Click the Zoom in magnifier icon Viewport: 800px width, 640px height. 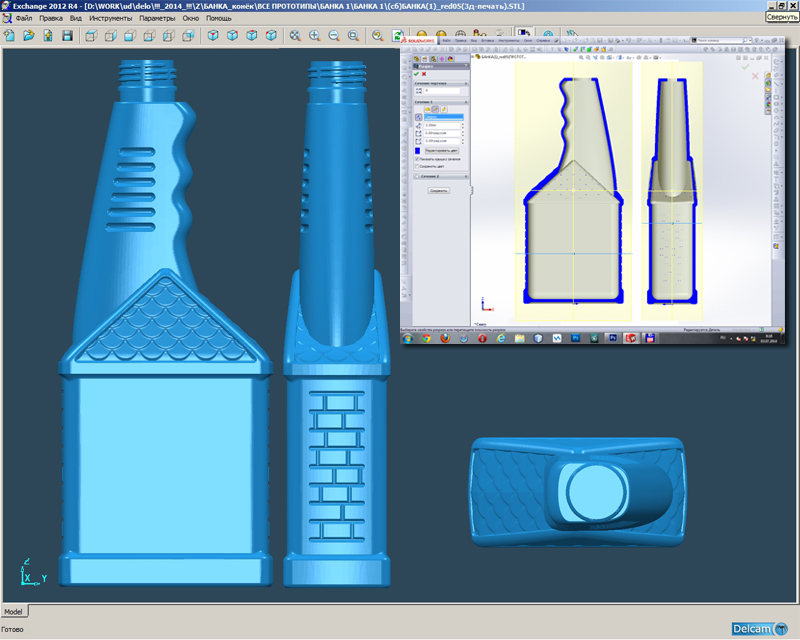pyautogui.click(x=314, y=35)
